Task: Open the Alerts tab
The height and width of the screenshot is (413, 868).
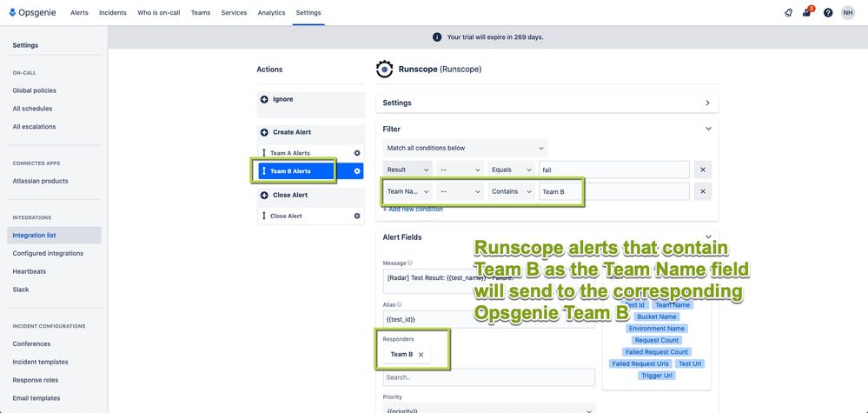Action: pos(79,13)
